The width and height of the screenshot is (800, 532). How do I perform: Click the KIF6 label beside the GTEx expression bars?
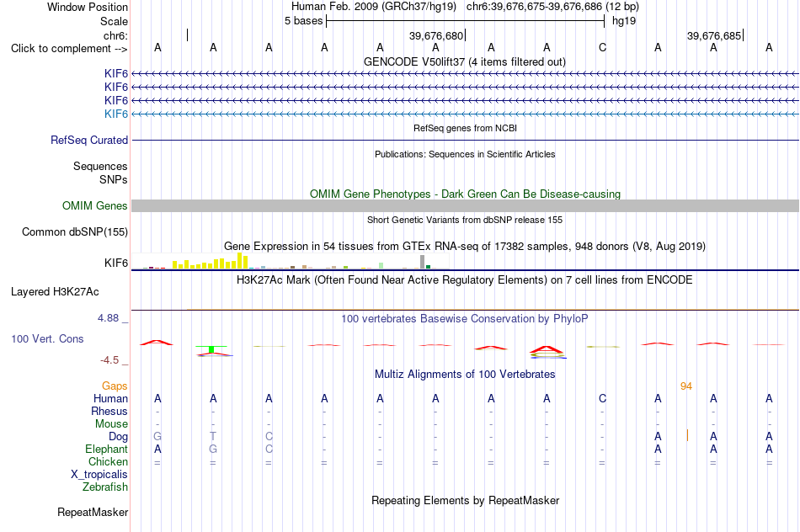coord(116,263)
